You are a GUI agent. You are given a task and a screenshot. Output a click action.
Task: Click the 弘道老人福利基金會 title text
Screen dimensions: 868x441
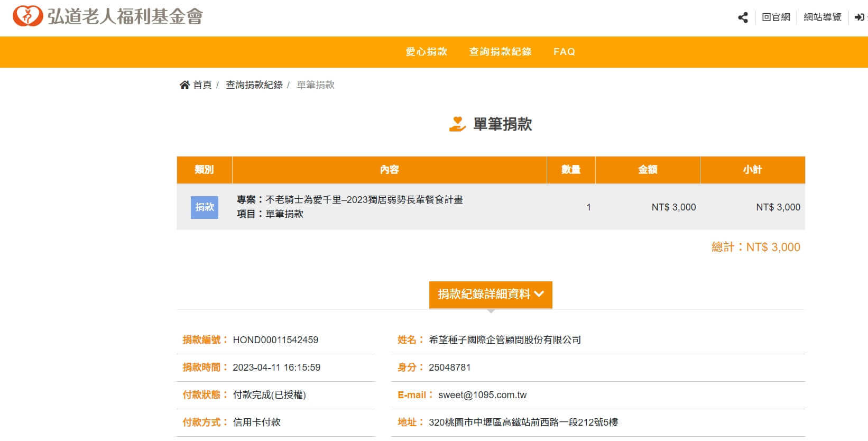(125, 17)
